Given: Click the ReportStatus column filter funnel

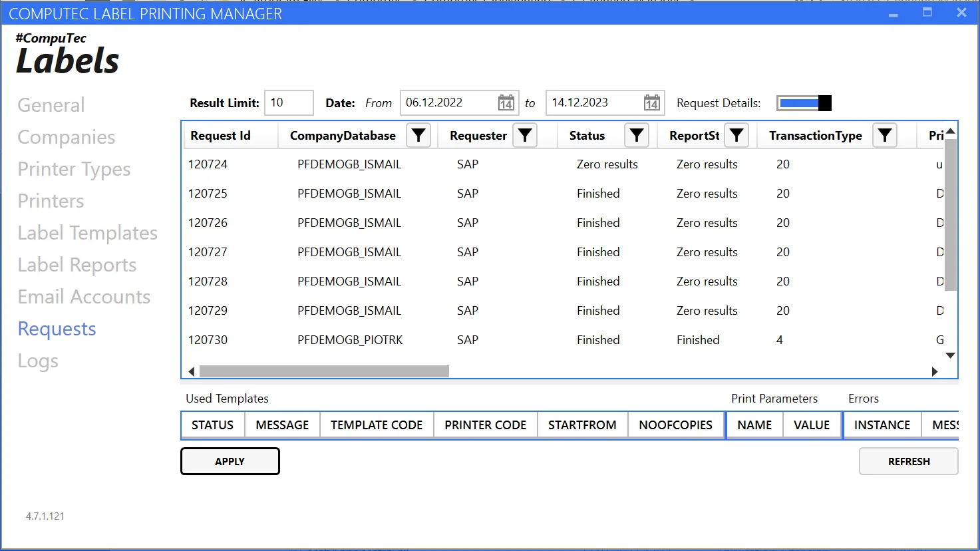Looking at the screenshot, I should (x=736, y=136).
